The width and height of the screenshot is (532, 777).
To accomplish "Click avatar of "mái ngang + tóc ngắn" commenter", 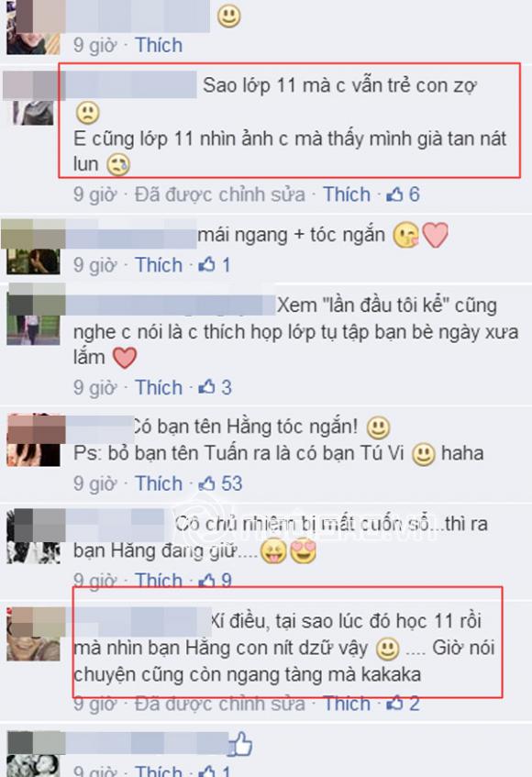I will [33, 248].
